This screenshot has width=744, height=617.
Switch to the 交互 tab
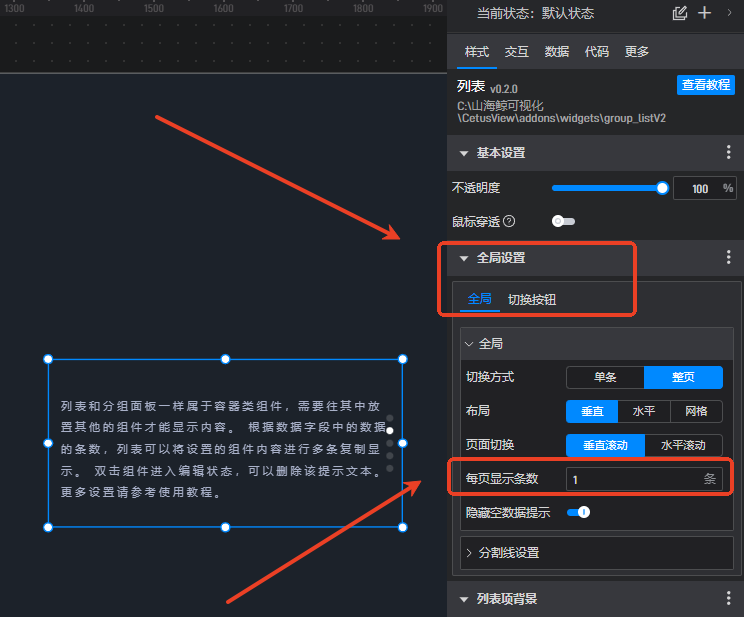coord(517,52)
